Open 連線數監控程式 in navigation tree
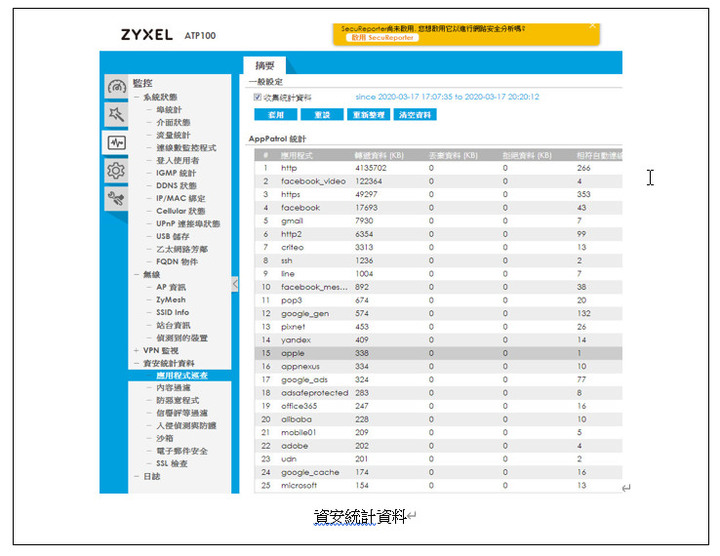This screenshot has width=720, height=556. click(x=186, y=148)
